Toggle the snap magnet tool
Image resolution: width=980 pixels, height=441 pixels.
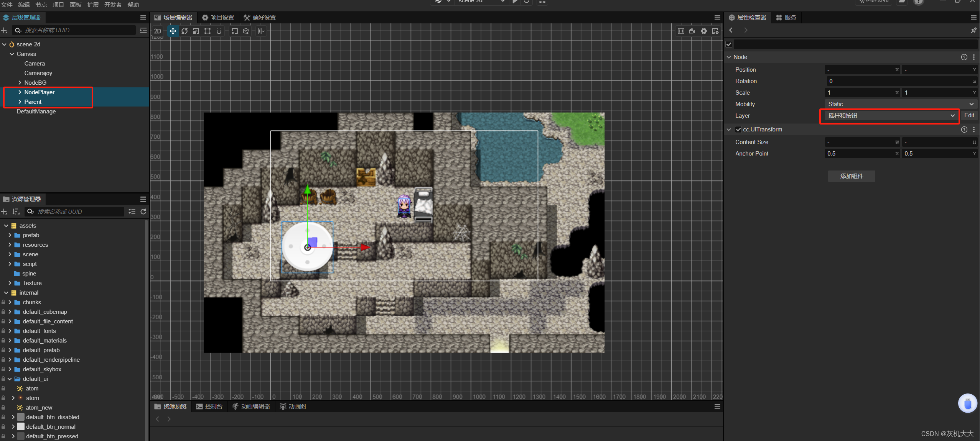(219, 31)
